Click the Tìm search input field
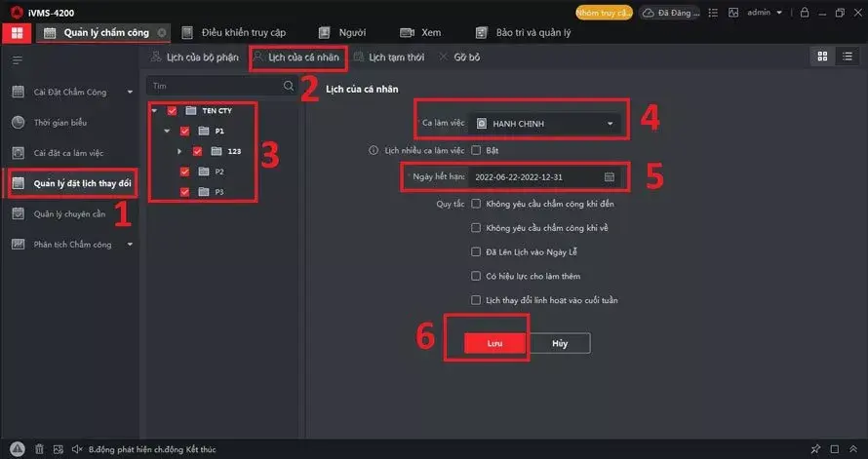Image resolution: width=868 pixels, height=459 pixels. click(x=216, y=86)
